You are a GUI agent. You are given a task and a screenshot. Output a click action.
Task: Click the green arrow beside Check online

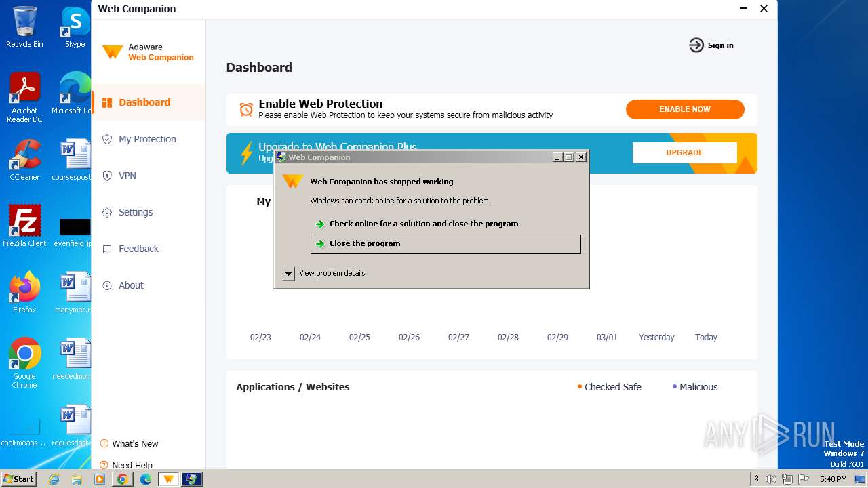tap(320, 224)
